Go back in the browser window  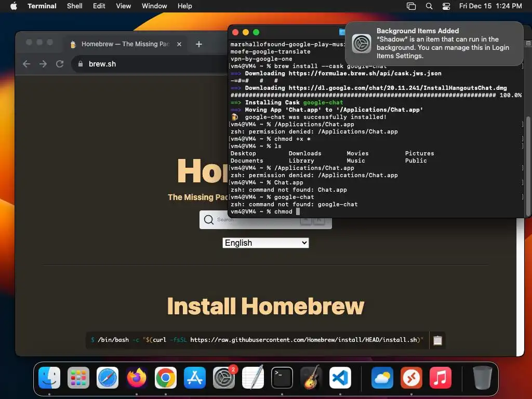tap(26, 64)
